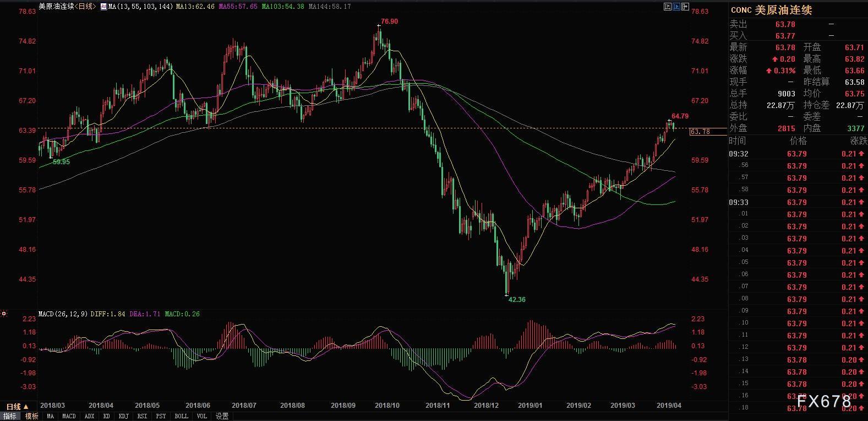Click the MACD:0.26 value
This screenshot has height=421, width=868.
tap(183, 314)
